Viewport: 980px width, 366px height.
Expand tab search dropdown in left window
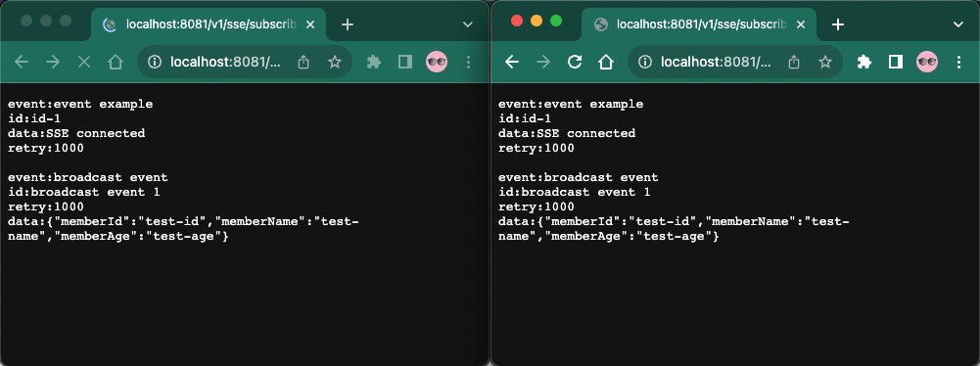[x=468, y=24]
